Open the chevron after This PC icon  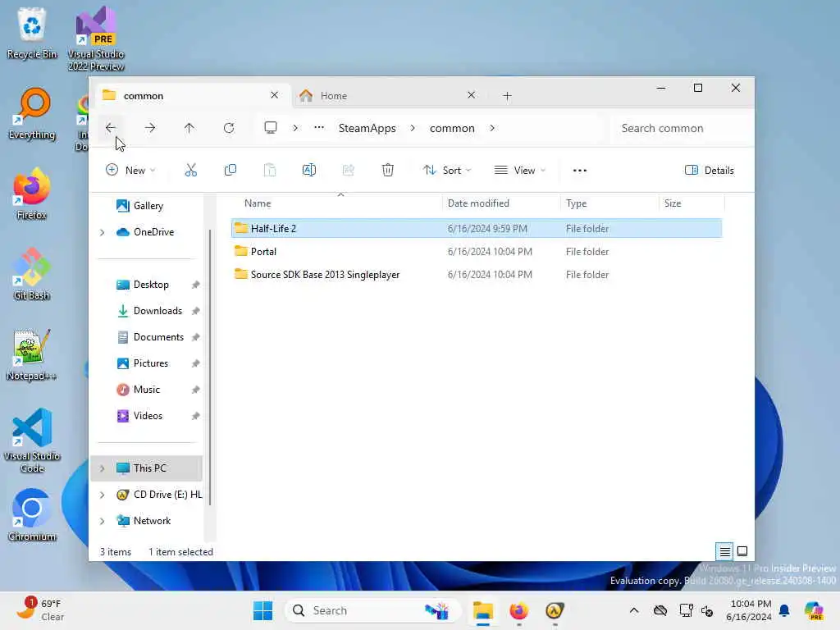(x=295, y=128)
